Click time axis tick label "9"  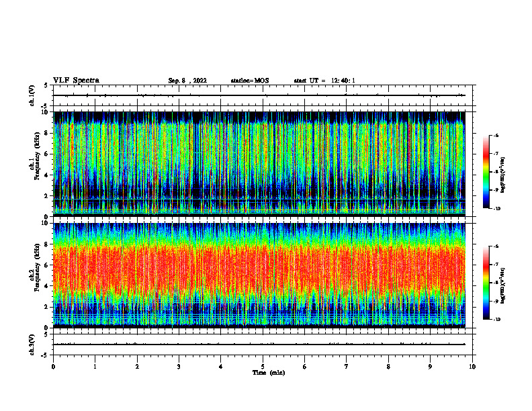[430, 367]
